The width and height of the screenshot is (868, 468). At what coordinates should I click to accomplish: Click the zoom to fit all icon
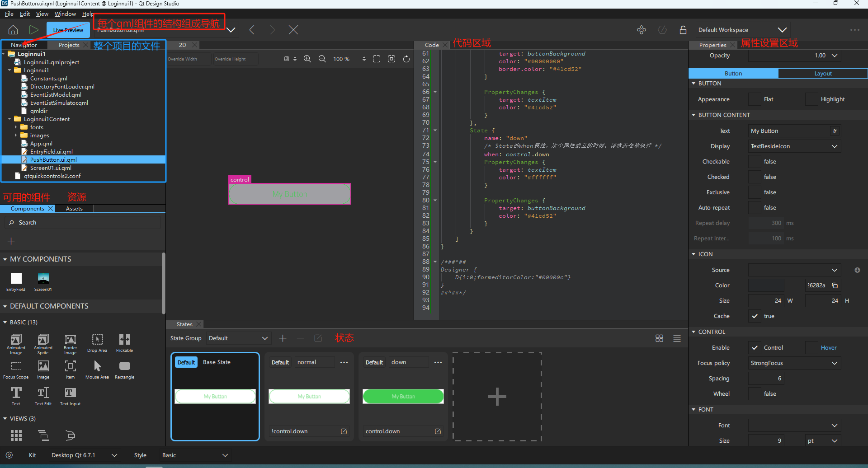click(x=377, y=59)
